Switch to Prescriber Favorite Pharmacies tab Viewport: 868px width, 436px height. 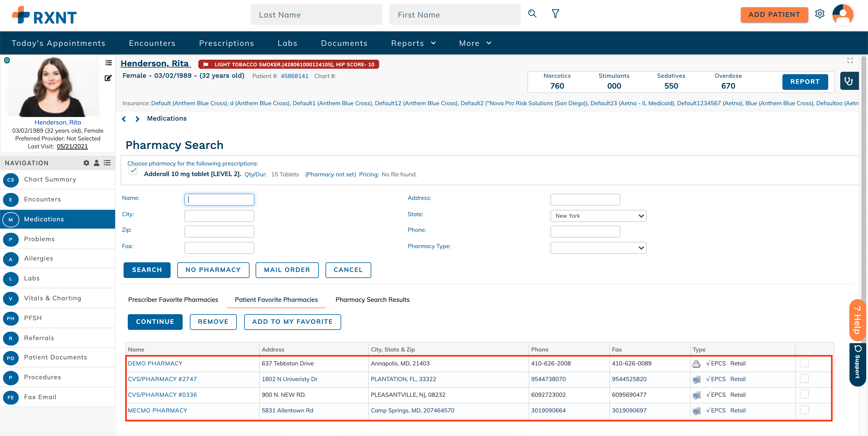click(x=173, y=299)
